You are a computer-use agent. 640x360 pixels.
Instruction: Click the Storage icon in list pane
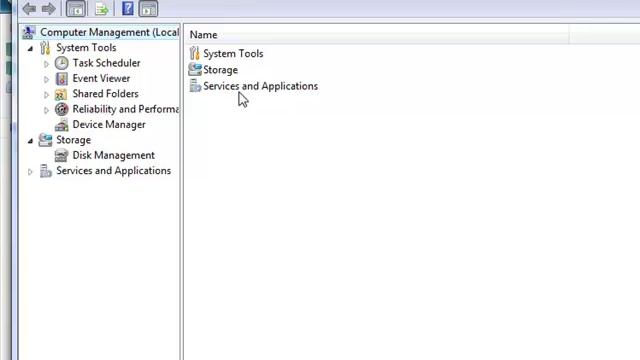[195, 69]
